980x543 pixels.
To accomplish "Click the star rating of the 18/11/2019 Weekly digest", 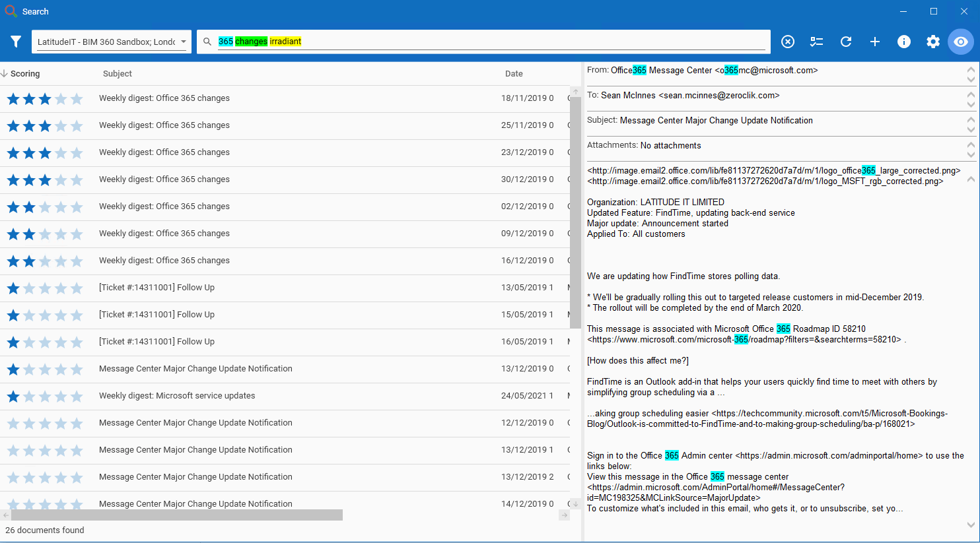I will point(45,99).
